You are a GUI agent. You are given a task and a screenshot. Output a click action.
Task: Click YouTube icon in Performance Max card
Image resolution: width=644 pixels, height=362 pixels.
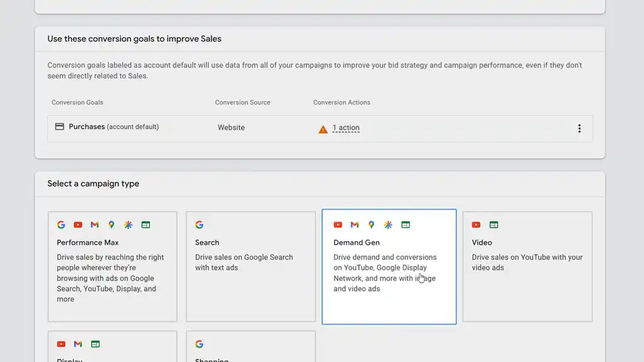click(77, 224)
